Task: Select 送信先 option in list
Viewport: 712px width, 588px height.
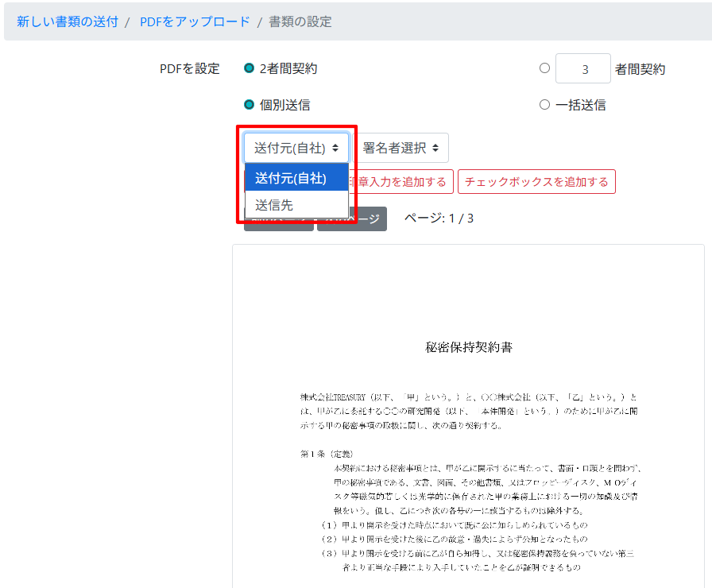Action: (296, 205)
